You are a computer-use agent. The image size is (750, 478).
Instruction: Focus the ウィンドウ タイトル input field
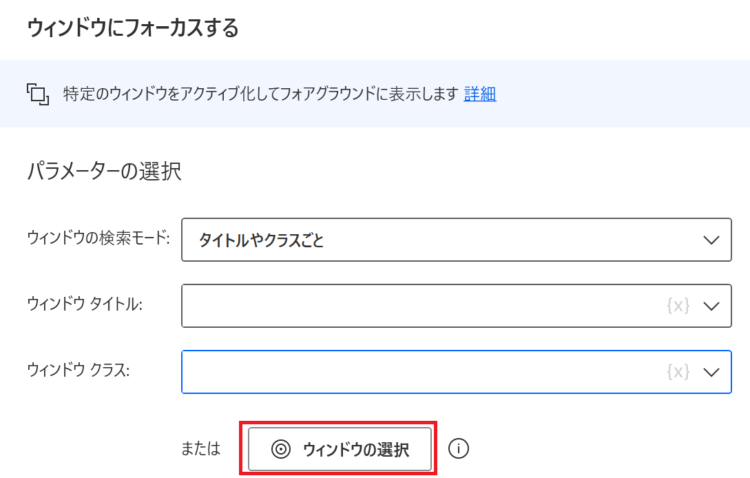[x=456, y=306]
